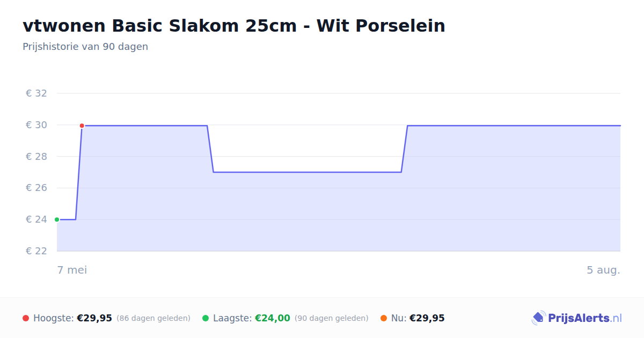Open the PrijsAlerts.nl brand link
This screenshot has width=644, height=338.
click(577, 318)
